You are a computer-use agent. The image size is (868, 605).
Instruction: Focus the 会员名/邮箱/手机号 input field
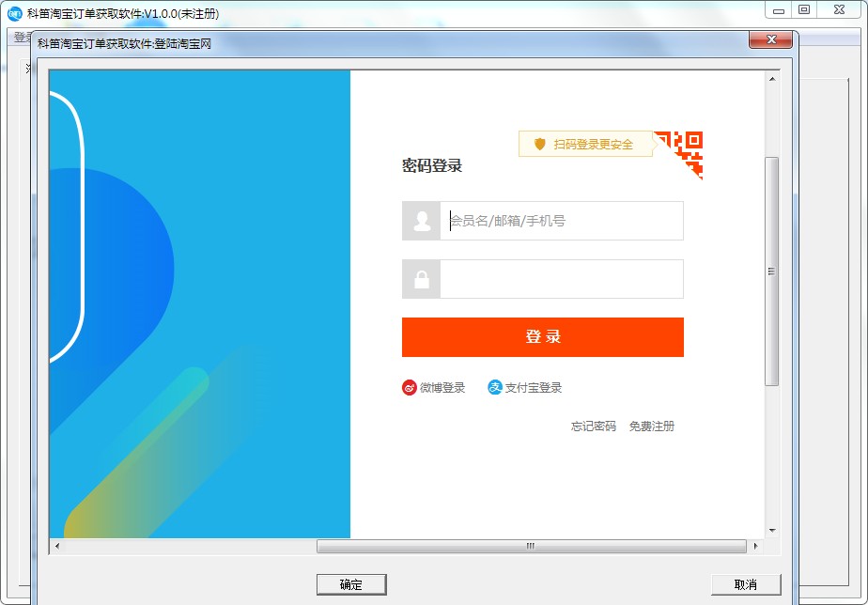562,221
